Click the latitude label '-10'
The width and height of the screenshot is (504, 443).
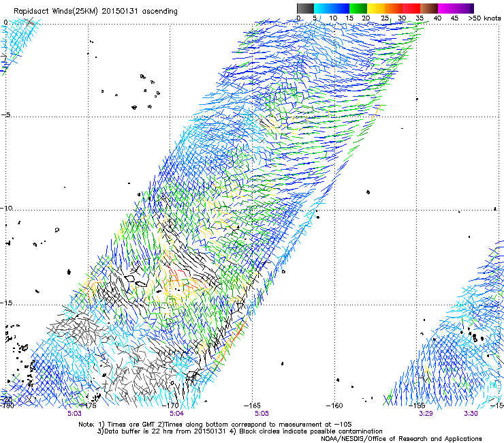click(6, 208)
